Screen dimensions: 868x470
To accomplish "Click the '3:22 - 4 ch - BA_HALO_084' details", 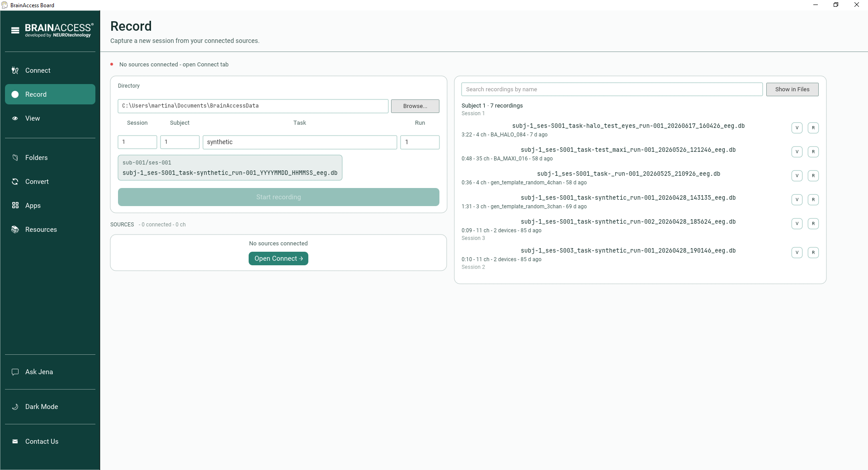I will point(505,135).
